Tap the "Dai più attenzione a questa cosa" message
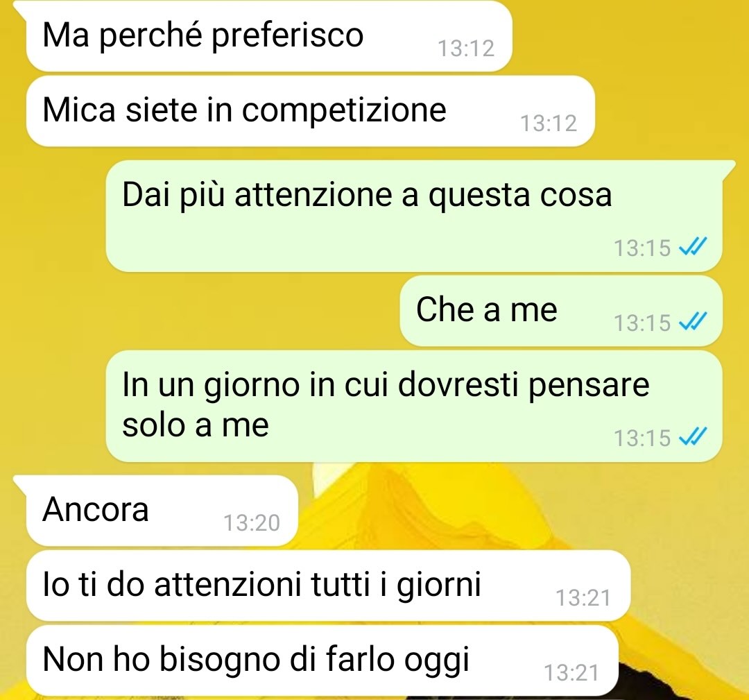 click(413, 216)
